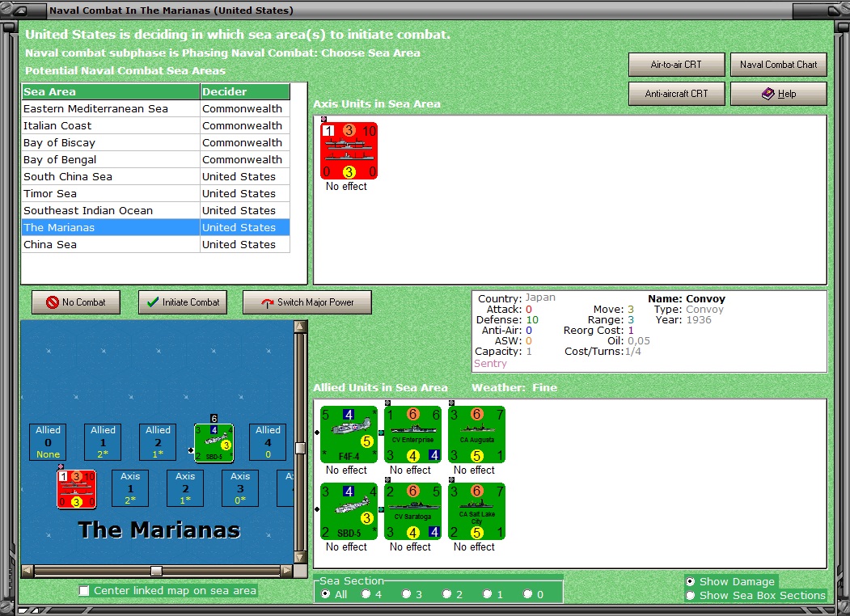The height and width of the screenshot is (616, 850).
Task: Open the Air-to-air CRT chart
Action: [677, 65]
